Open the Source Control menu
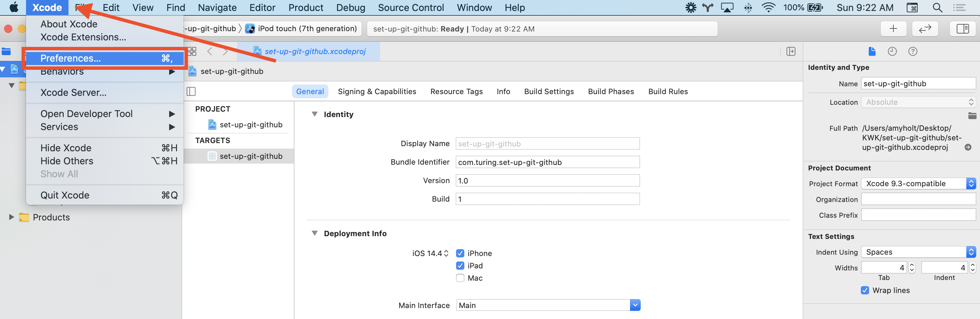 pos(411,7)
